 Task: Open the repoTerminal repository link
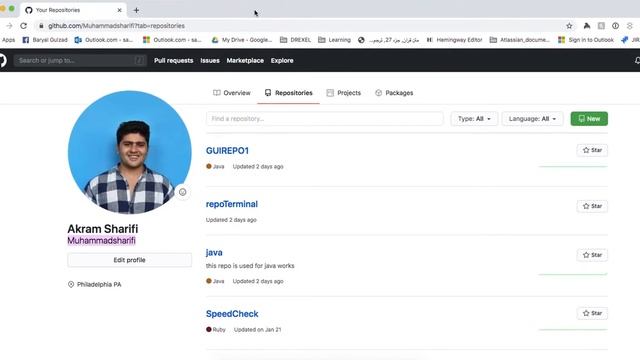pyautogui.click(x=232, y=204)
